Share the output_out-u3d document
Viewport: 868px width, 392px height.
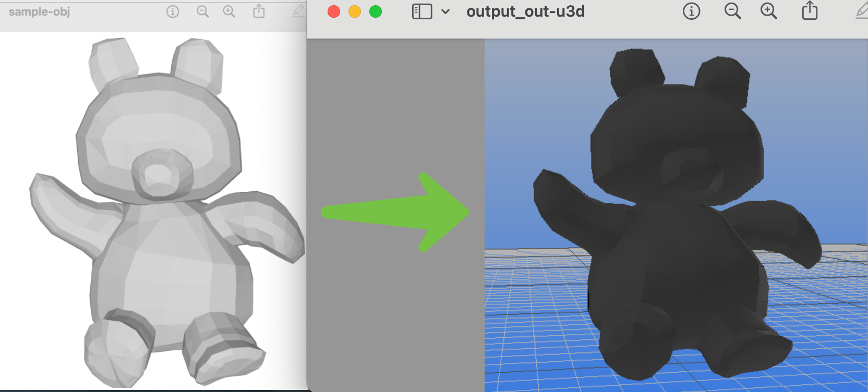(810, 11)
